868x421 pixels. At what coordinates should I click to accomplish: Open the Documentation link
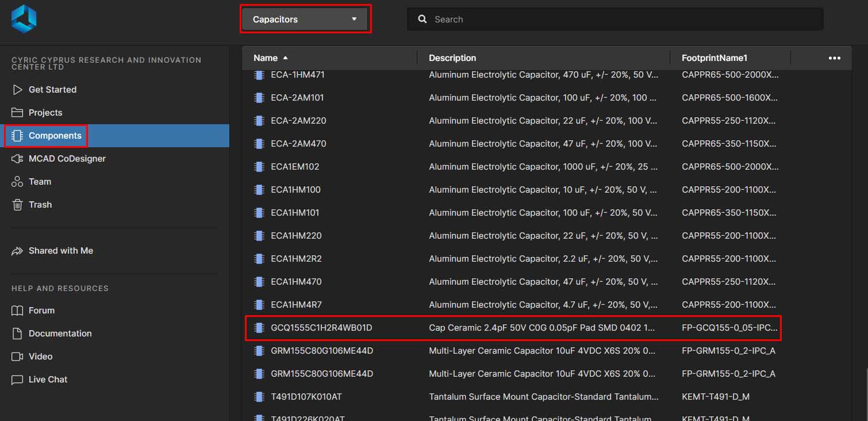point(60,334)
